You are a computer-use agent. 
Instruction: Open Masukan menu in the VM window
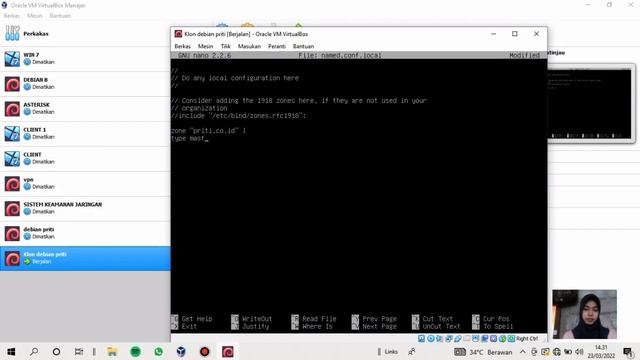click(x=249, y=46)
